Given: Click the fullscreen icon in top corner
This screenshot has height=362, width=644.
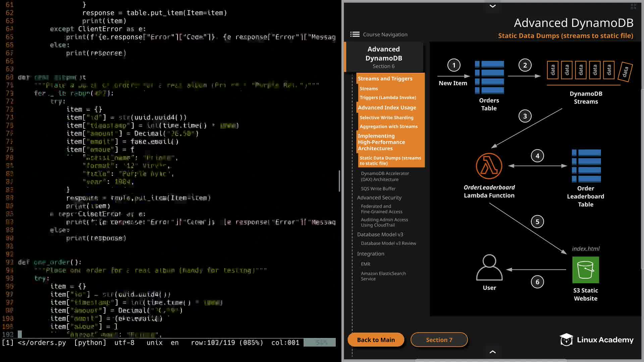Looking at the screenshot, I should [633, 6].
